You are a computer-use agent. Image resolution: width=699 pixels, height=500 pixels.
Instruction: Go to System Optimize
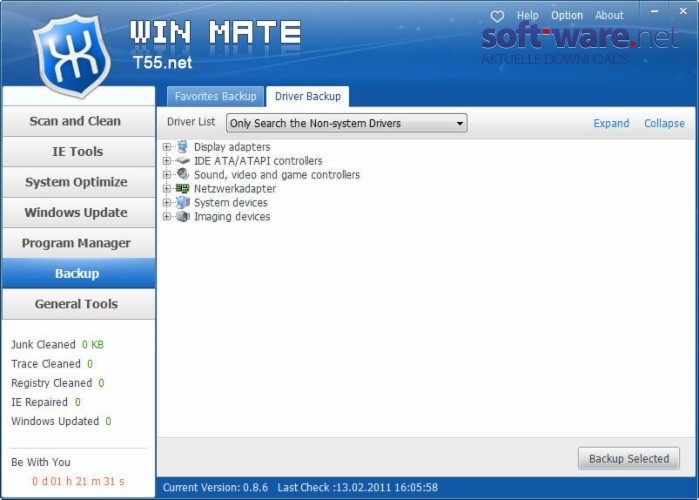78,182
